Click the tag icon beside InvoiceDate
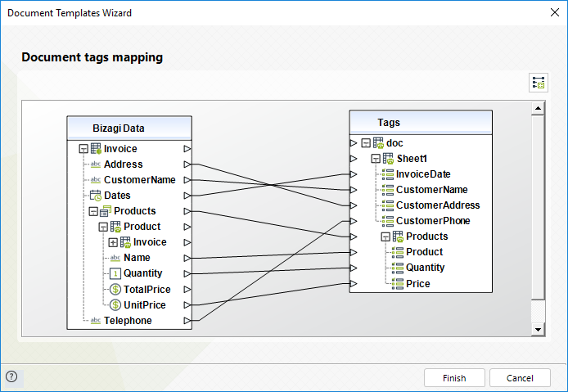Image resolution: width=568 pixels, height=392 pixels. point(388,173)
